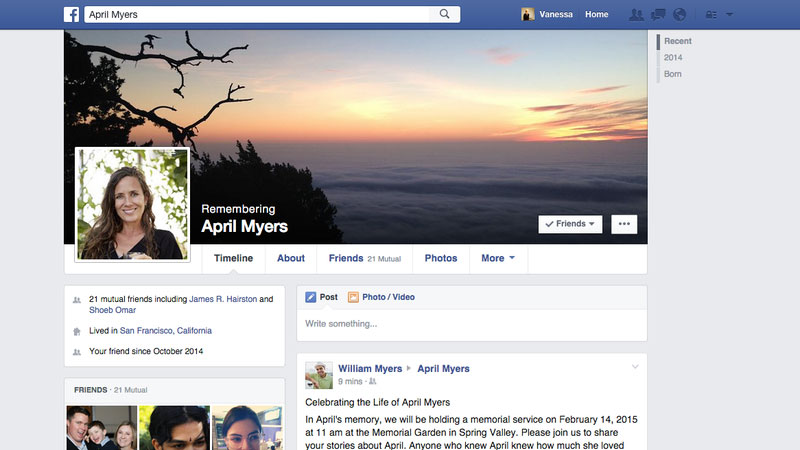800x450 pixels.
Task: Click the Post pencil icon in composer
Action: click(310, 297)
